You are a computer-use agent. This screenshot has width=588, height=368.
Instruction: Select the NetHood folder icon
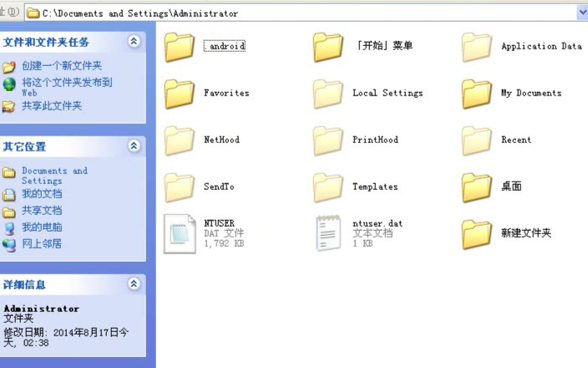coord(180,141)
